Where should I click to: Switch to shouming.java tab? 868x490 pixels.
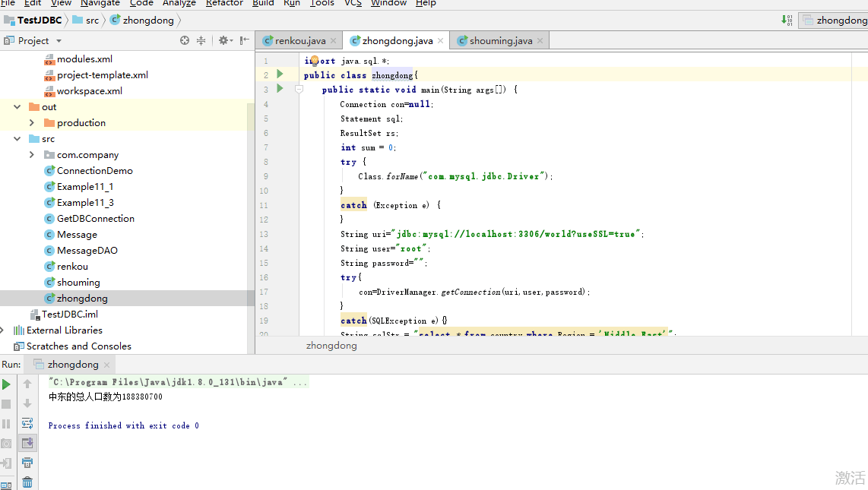point(500,40)
